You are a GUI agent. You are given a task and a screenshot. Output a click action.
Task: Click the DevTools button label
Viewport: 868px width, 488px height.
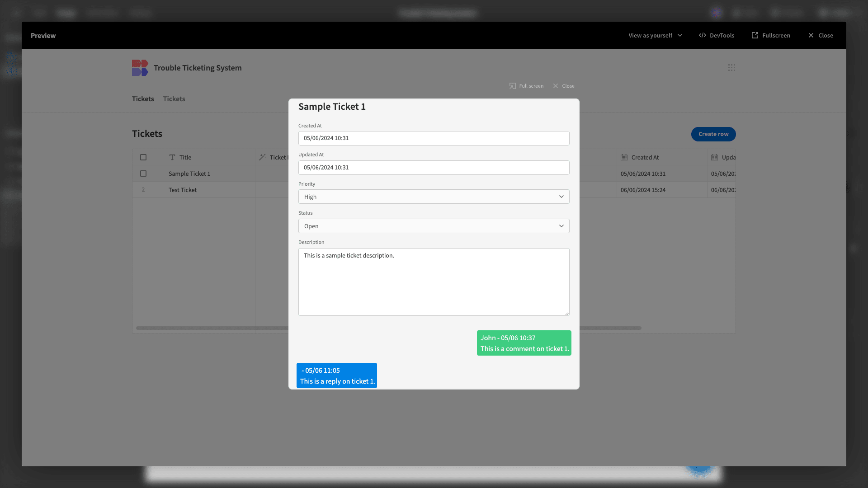(x=722, y=35)
